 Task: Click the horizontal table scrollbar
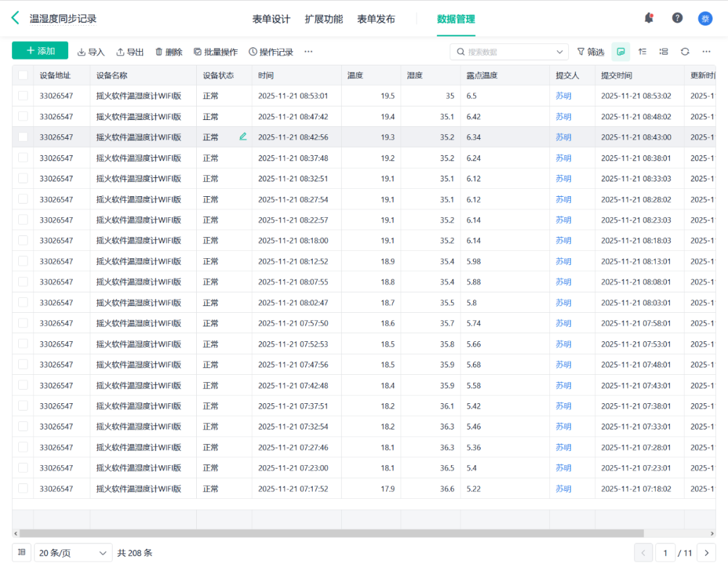click(332, 533)
